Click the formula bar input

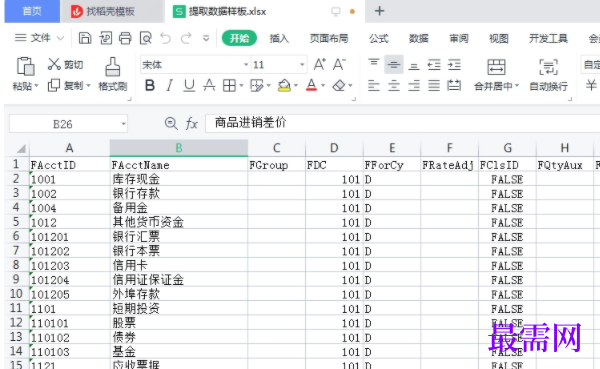[x=402, y=123]
